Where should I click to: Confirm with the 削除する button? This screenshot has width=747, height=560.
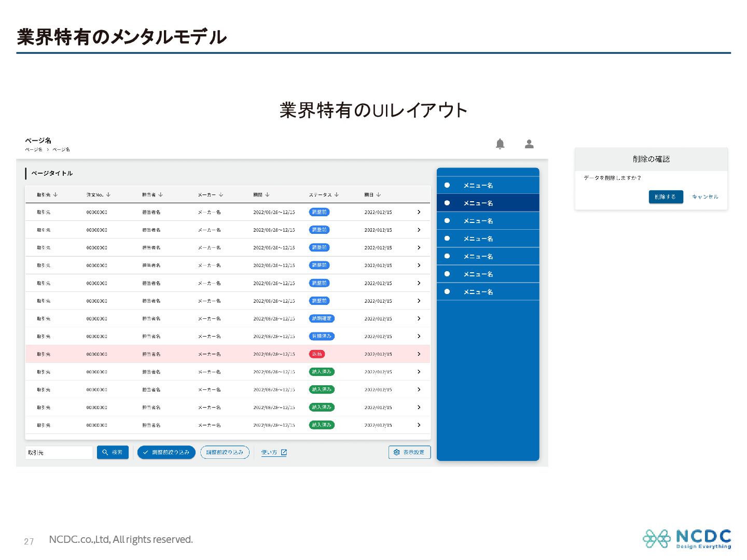coord(666,197)
